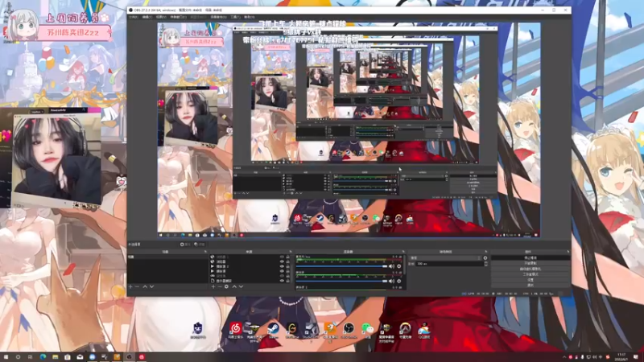Open the scene transition properties gear
Image resolution: width=644 pixels, height=362 pixels.
click(485, 257)
